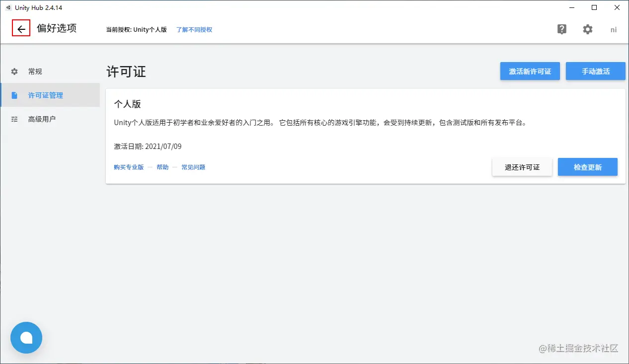The image size is (629, 364).
Task: Open the 常见问题 link
Action: (193, 167)
